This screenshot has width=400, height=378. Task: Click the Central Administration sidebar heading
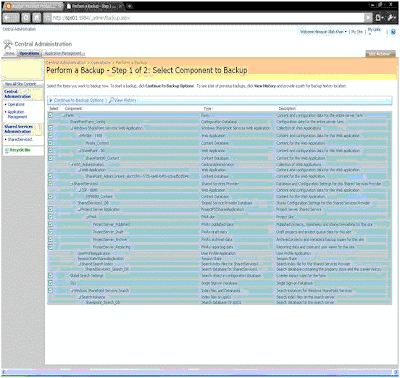pos(18,94)
